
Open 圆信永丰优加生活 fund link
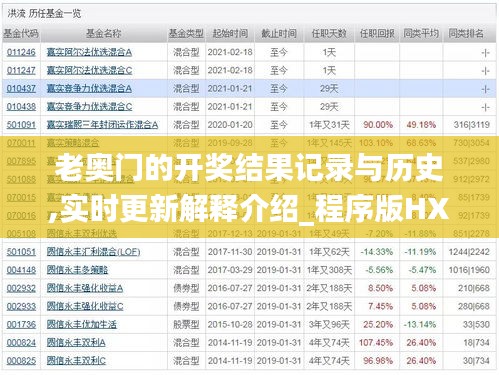(x=82, y=324)
